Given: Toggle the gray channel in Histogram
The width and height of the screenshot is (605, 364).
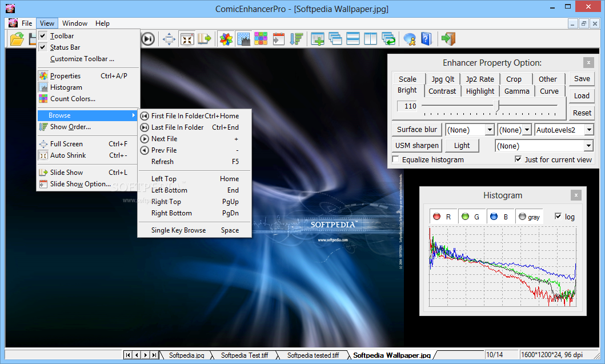Looking at the screenshot, I should click(530, 217).
